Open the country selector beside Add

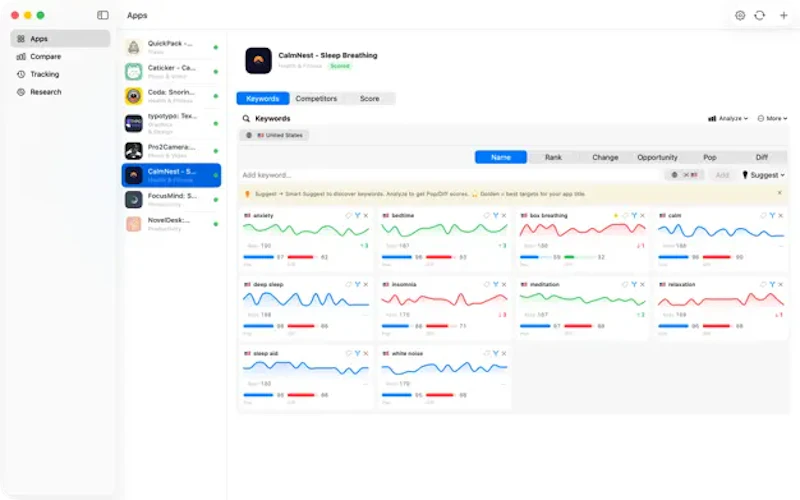684,175
